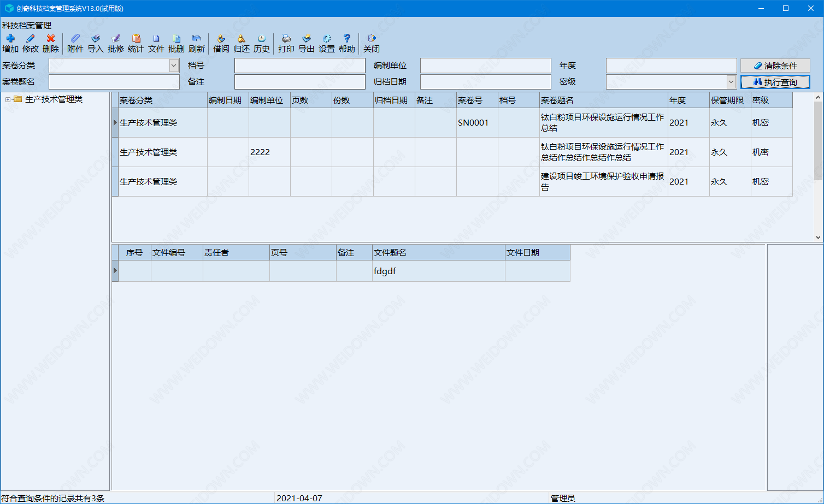Screen dimensions: 824x504
Task: Click the 帮助 (Help) question mark icon
Action: coord(347,43)
